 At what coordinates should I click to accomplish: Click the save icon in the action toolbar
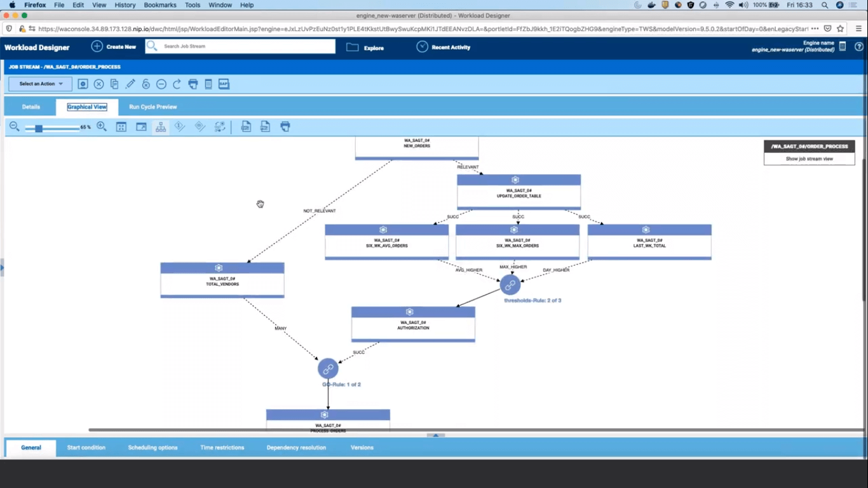point(83,84)
